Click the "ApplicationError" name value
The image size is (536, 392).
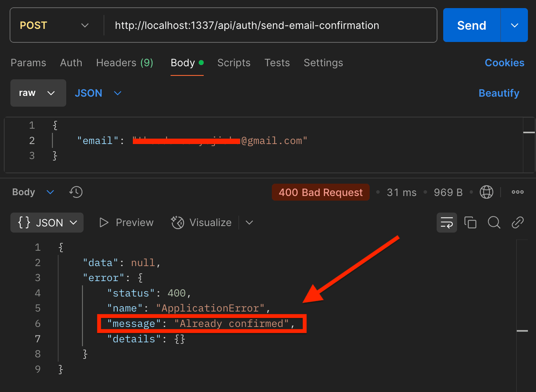(210, 308)
